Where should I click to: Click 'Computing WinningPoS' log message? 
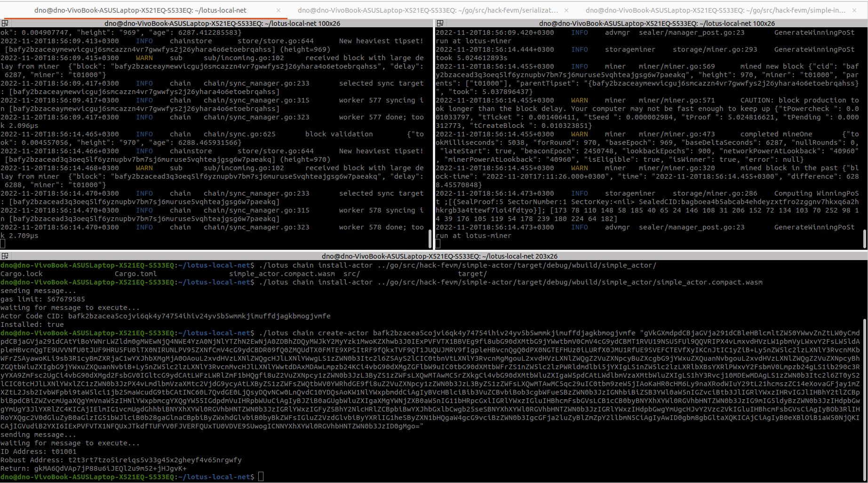(x=816, y=193)
